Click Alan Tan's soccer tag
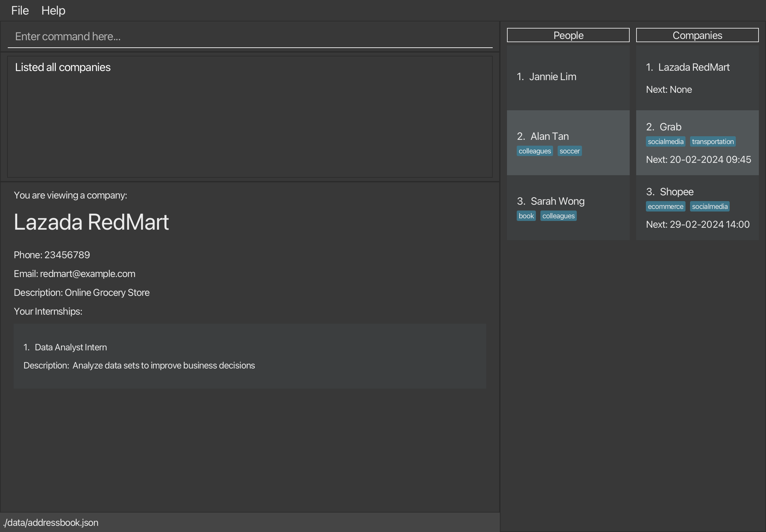This screenshot has height=532, width=766. 569,151
